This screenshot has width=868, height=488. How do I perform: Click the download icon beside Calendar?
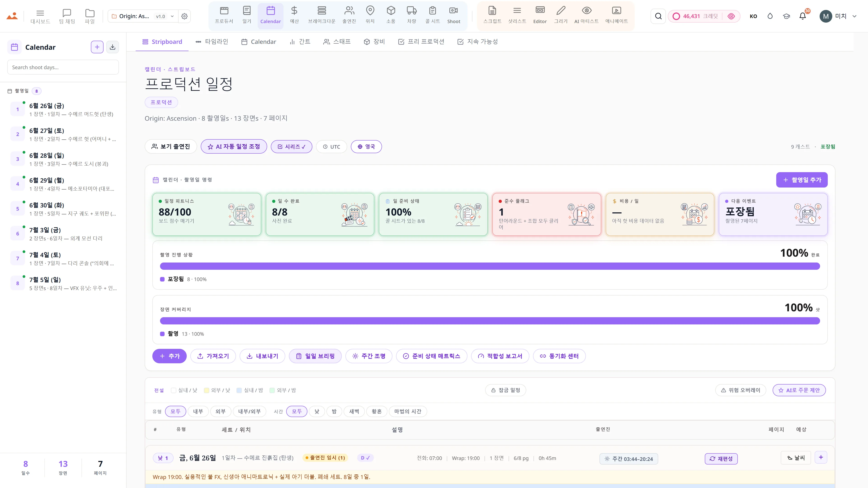pos(113,47)
